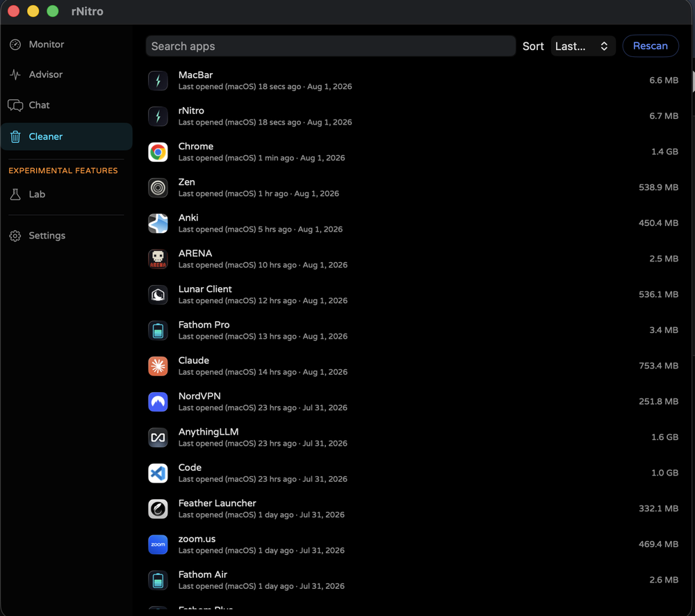The height and width of the screenshot is (616, 695).
Task: Click the 332.1 MB size value
Action: point(658,509)
